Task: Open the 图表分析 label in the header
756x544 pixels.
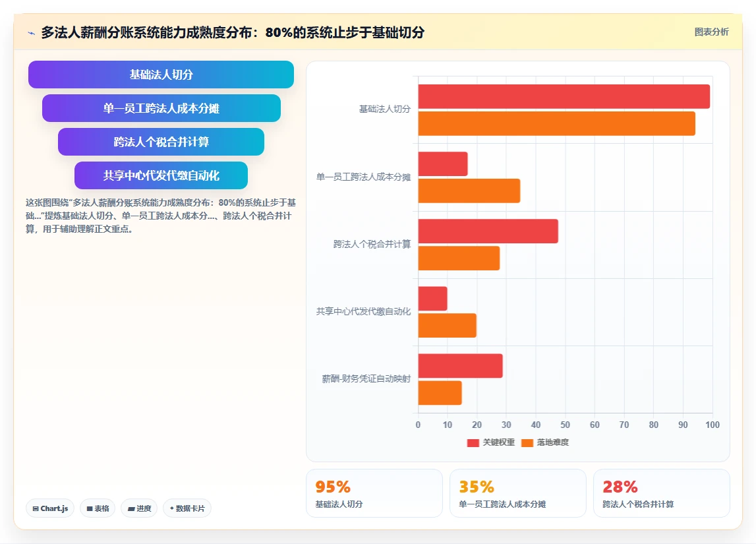Action: pyautogui.click(x=711, y=32)
